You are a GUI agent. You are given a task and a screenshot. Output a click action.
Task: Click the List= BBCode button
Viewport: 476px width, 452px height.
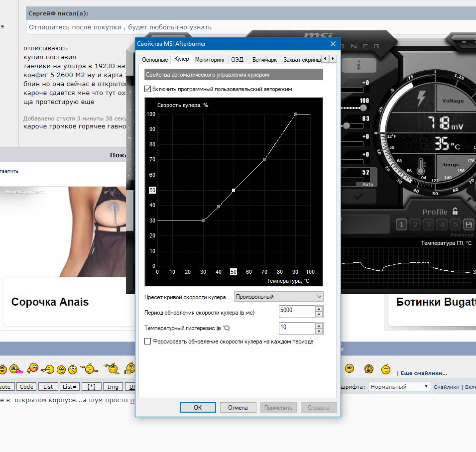coord(70,386)
